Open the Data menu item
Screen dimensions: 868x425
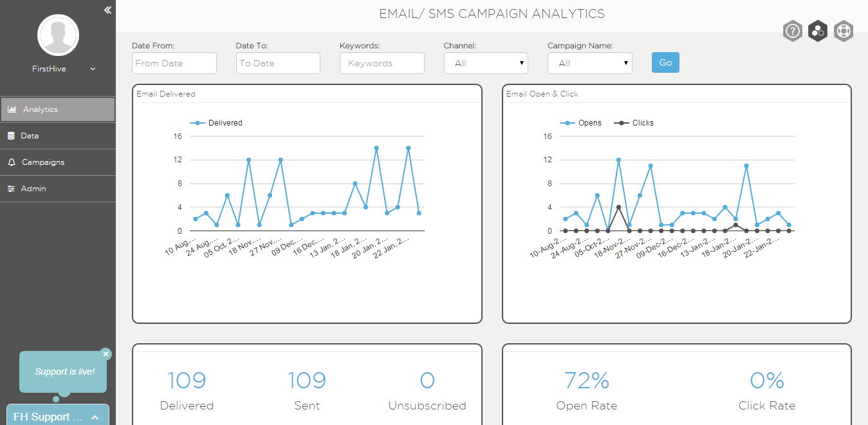(58, 136)
